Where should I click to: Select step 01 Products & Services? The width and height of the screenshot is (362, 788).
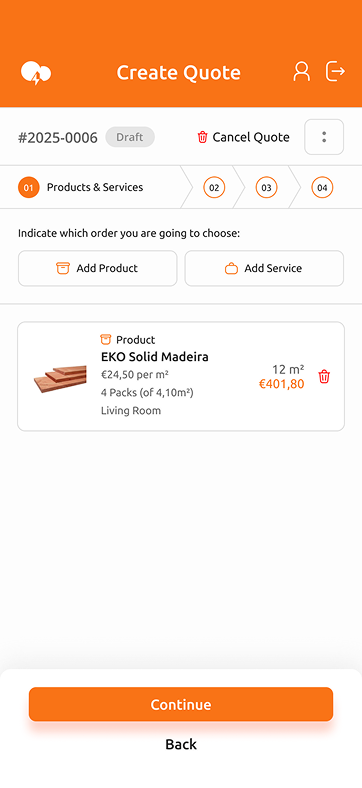pos(80,187)
